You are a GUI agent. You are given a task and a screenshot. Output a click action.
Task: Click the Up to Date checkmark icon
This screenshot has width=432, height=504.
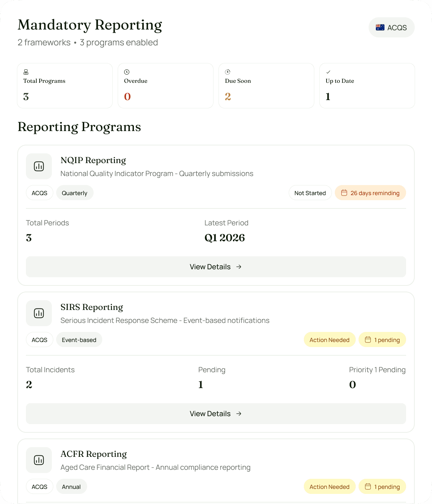pos(328,71)
